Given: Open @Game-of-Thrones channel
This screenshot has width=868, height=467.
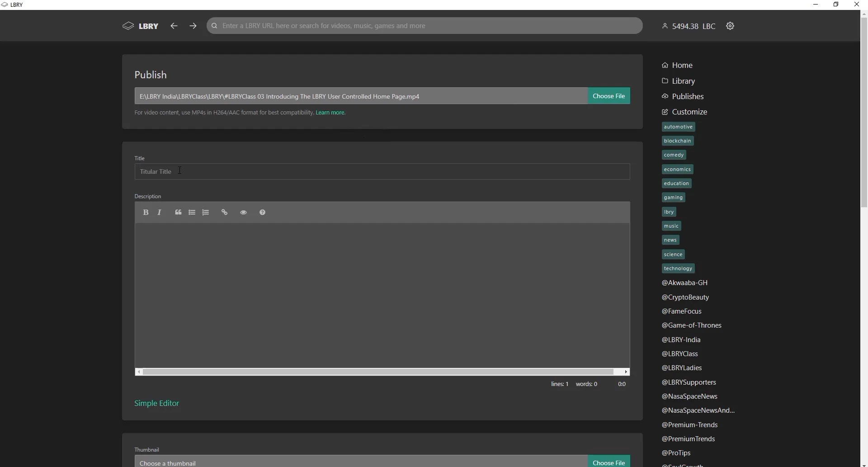Looking at the screenshot, I should (x=691, y=325).
